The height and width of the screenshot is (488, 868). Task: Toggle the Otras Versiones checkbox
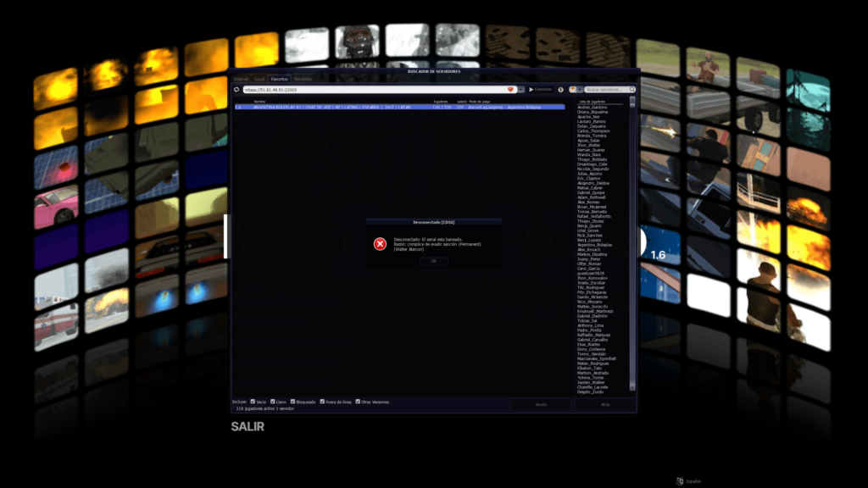pos(358,402)
